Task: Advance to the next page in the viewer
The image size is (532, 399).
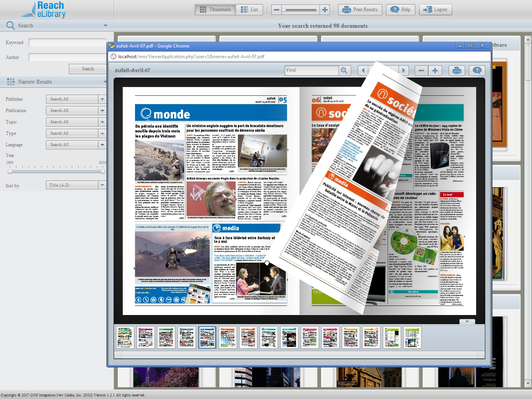Action: tap(404, 70)
